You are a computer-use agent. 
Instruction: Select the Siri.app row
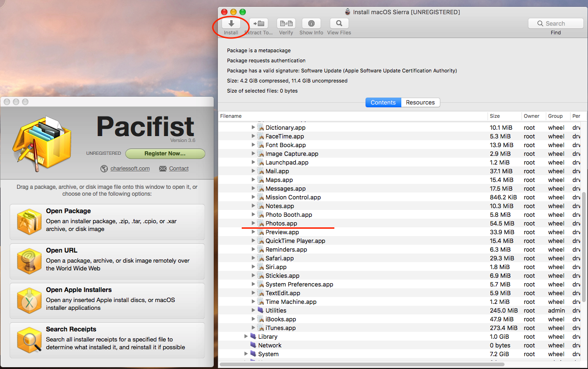point(400,267)
